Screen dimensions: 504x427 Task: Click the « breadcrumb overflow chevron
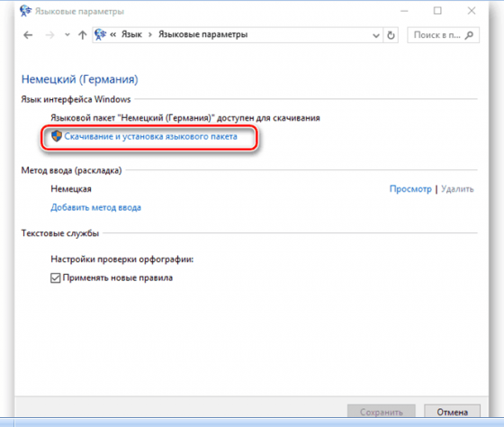[112, 34]
